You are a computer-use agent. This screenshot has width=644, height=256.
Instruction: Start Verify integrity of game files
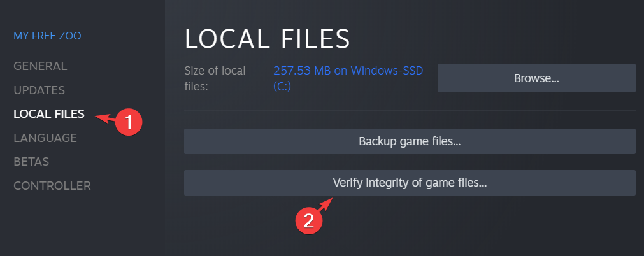[410, 183]
